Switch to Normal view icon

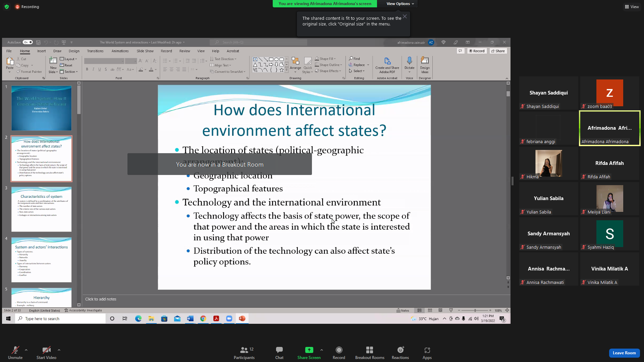click(419, 311)
